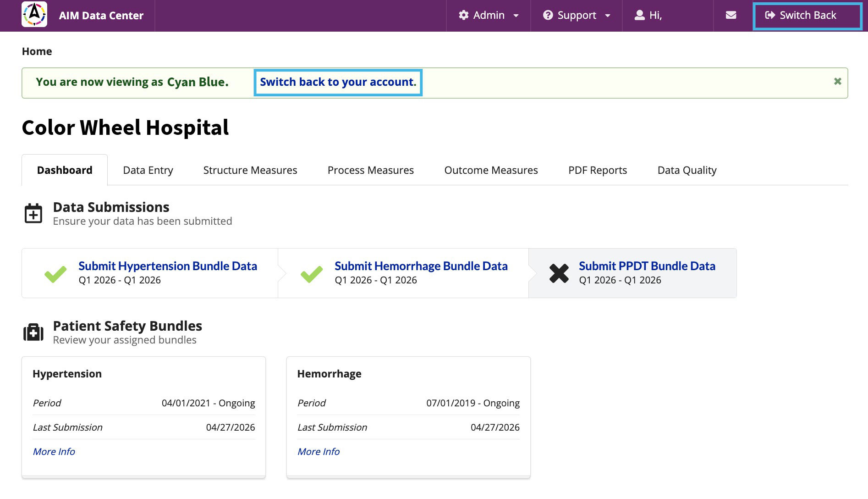Dismiss the viewing-as alert banner

click(837, 81)
